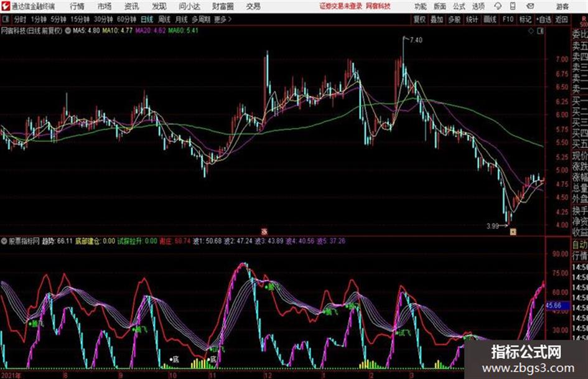Image resolution: width=588 pixels, height=379 pixels.
Task: Click the 多股 multi-stock toolbar button
Action: [x=454, y=19]
